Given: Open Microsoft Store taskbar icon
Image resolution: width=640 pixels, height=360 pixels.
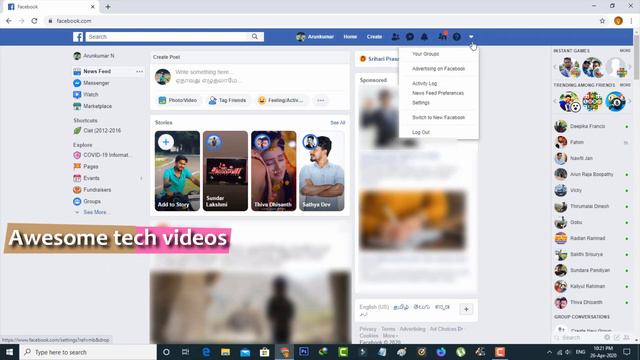Looking at the screenshot, I should tap(264, 352).
